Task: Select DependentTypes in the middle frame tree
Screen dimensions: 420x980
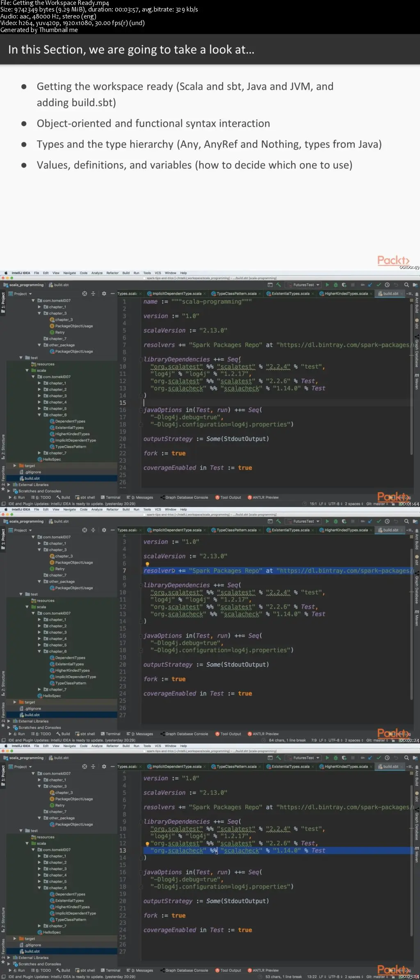Action: tap(67, 658)
